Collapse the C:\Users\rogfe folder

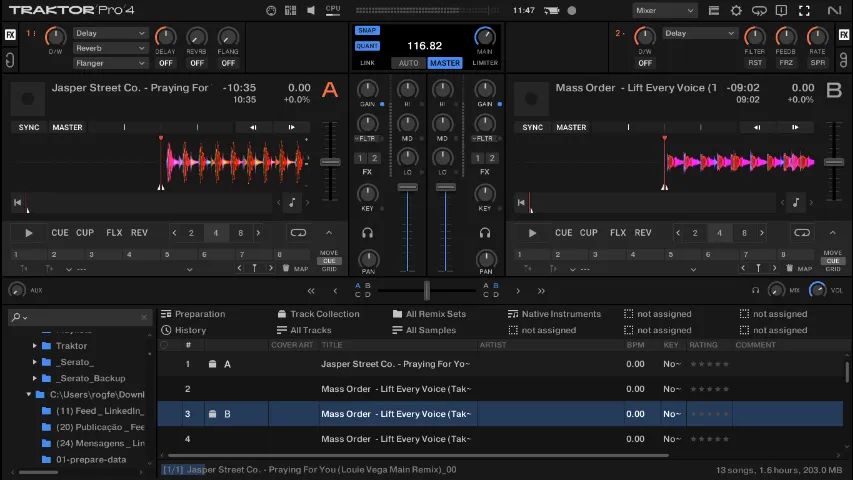tap(28, 394)
